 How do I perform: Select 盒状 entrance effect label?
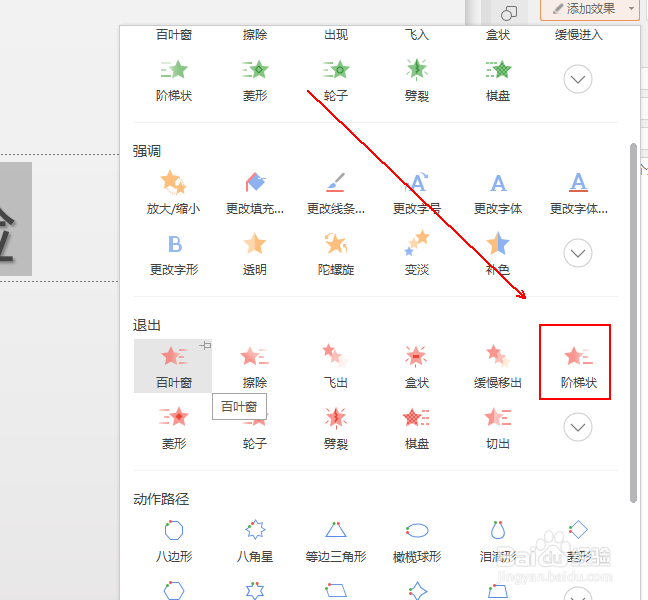pyautogui.click(x=498, y=35)
